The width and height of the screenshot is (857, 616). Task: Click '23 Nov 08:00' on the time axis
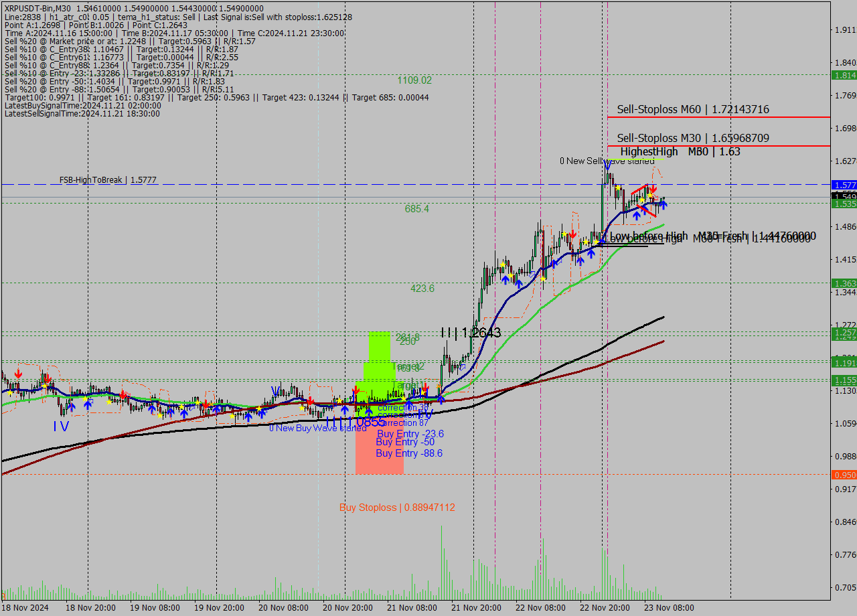tap(668, 608)
